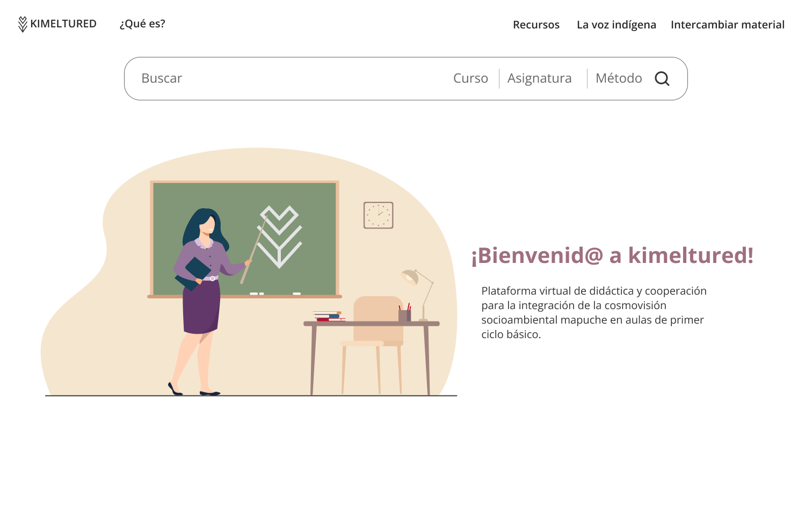This screenshot has width=812, height=527.
Task: Click the platform description paragraph
Action: (x=594, y=312)
